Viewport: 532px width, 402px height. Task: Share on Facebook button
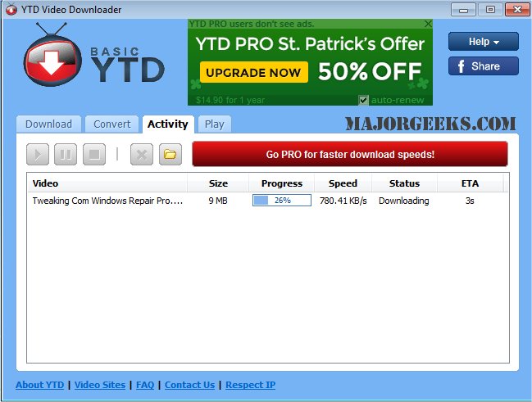point(484,66)
